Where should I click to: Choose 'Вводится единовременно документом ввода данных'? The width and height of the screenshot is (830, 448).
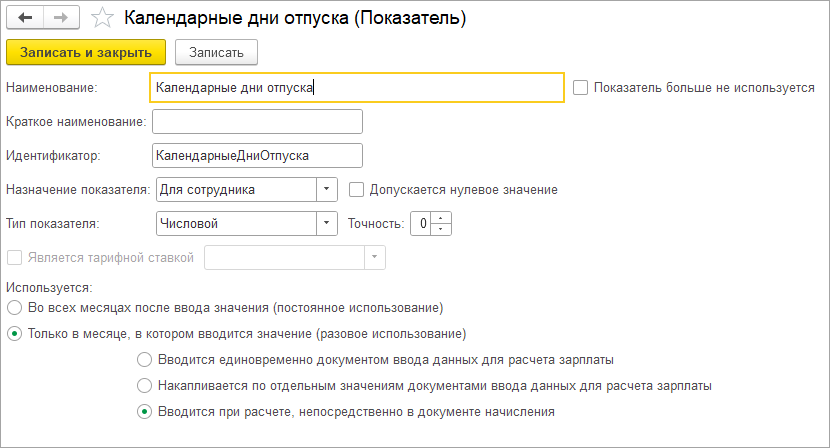(x=145, y=360)
